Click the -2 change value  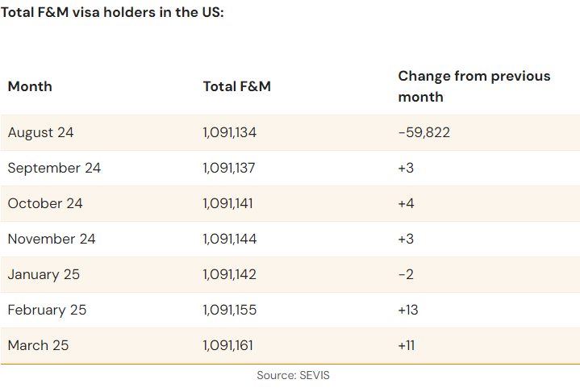pos(405,274)
